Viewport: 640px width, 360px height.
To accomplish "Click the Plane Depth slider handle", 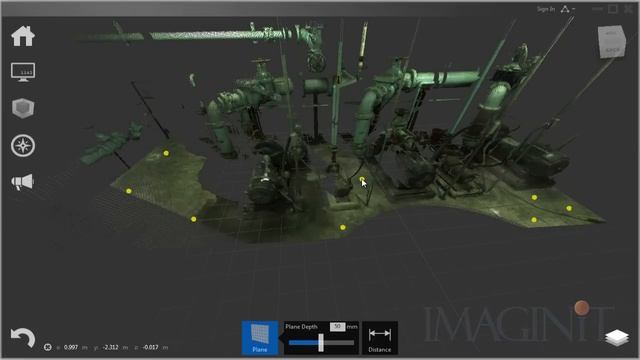I will (x=321, y=342).
